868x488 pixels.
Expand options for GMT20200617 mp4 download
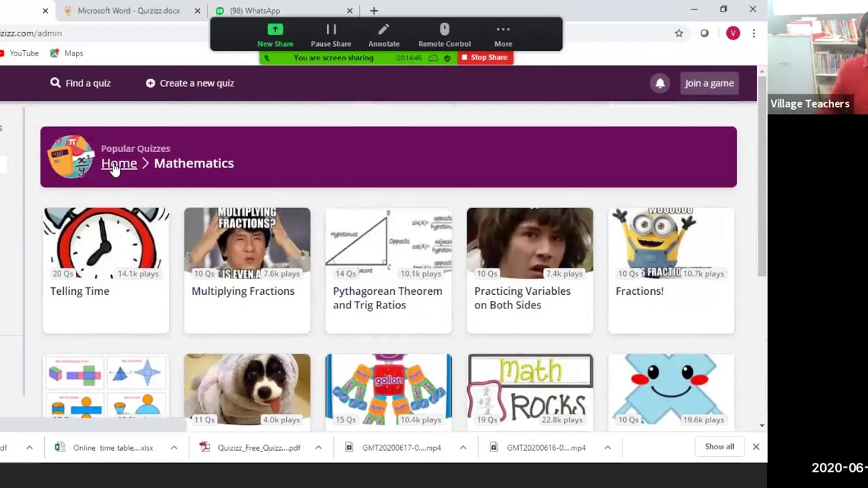(462, 447)
